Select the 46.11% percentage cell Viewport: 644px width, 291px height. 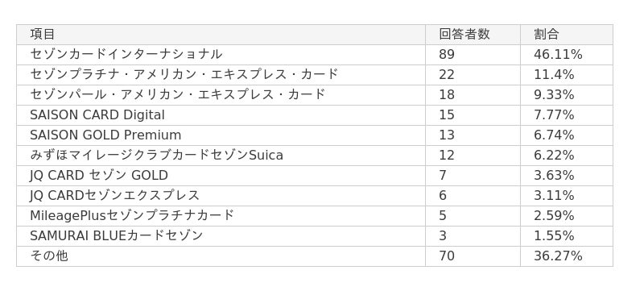567,55
